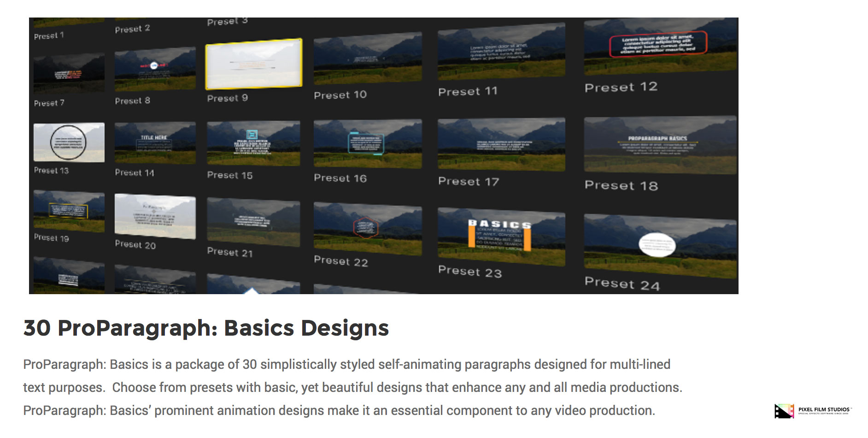Click the "Preset 3" label

[228, 21]
